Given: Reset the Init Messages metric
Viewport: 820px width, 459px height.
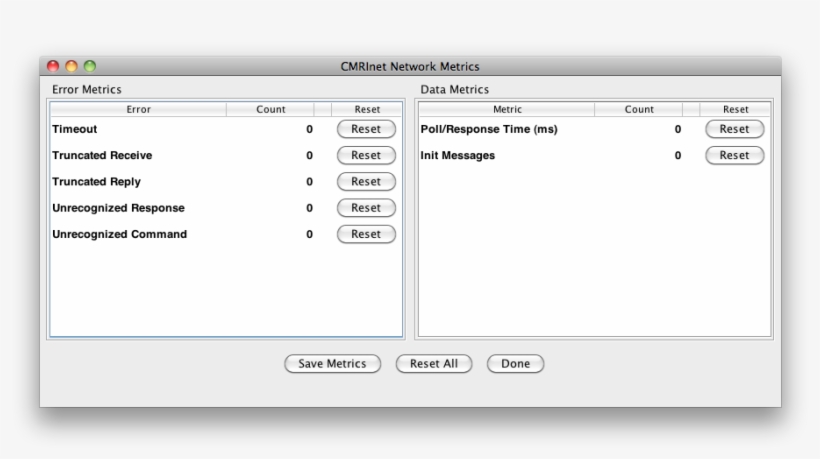Looking at the screenshot, I should (x=734, y=155).
